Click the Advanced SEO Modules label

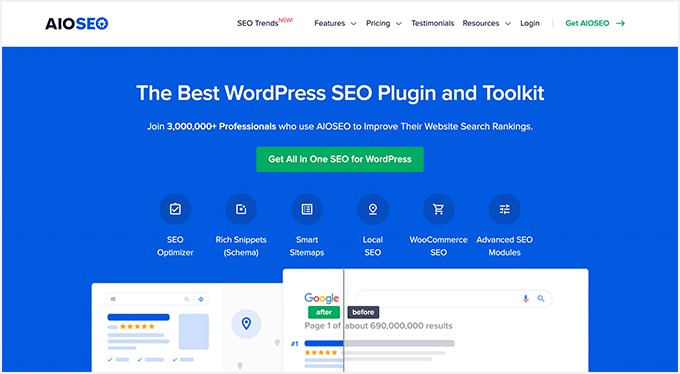click(x=505, y=246)
